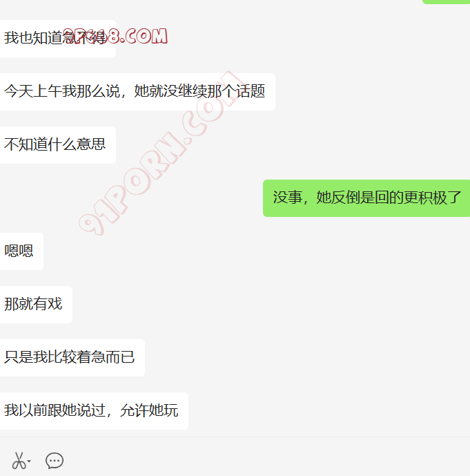Click the divider line above the toolbar

(235, 437)
